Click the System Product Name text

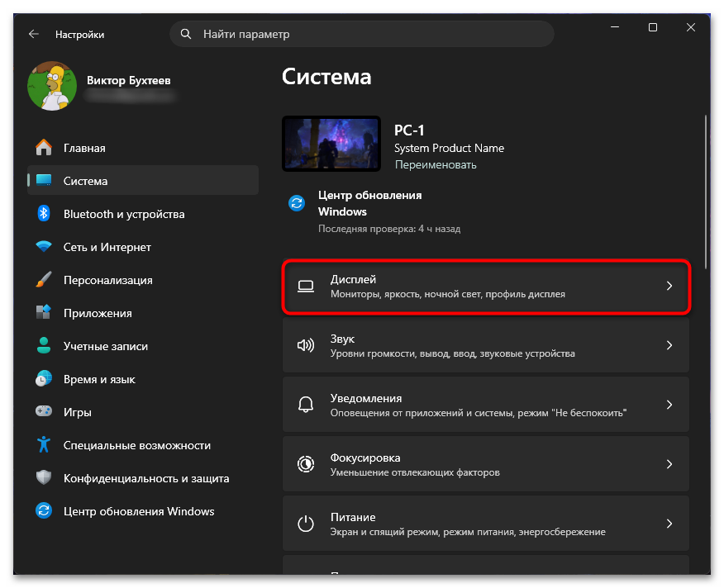point(449,148)
